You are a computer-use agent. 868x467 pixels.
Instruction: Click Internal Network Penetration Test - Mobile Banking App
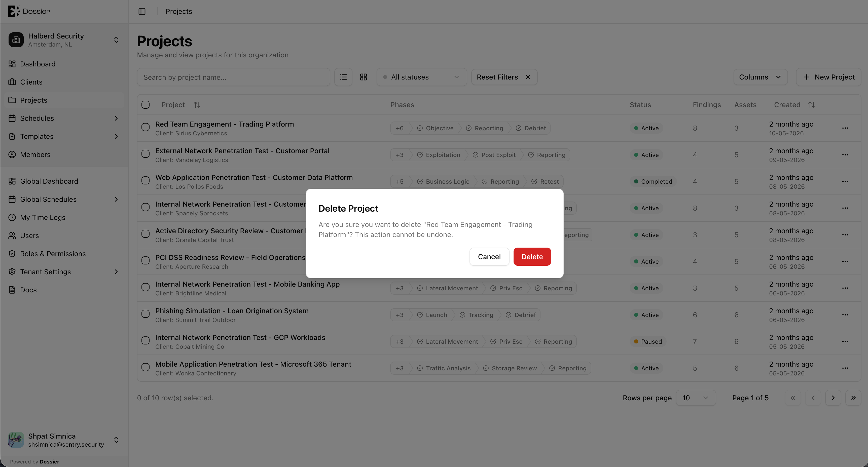247,284
